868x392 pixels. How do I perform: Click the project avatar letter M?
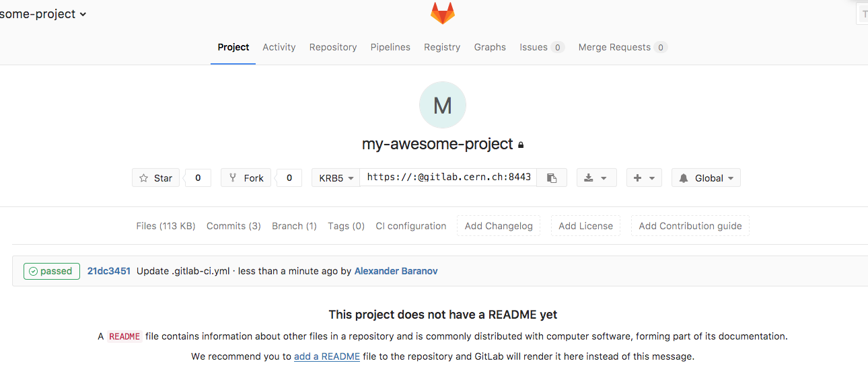(442, 106)
